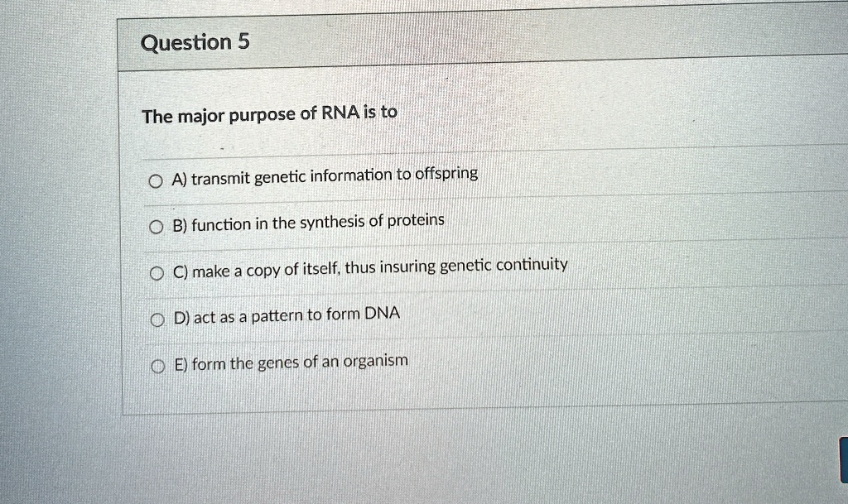Click the word 'organism' in option E
Image resolution: width=848 pixels, height=504 pixels.
tap(376, 361)
